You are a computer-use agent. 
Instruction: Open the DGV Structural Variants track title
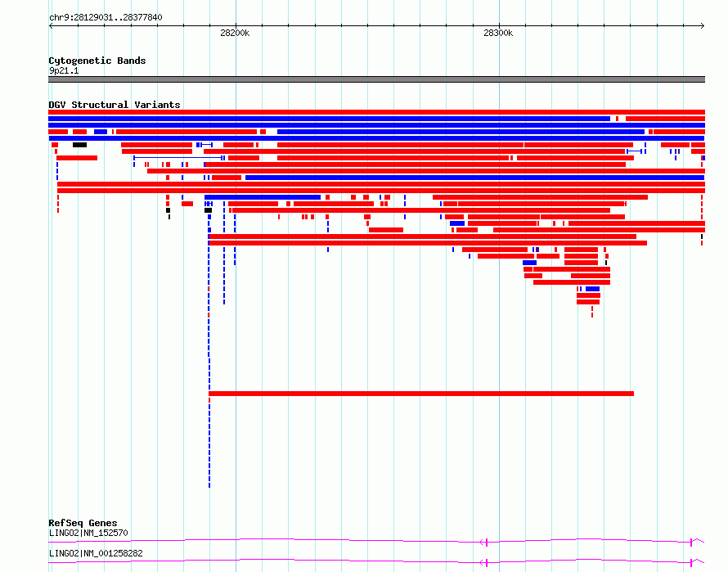pos(115,105)
